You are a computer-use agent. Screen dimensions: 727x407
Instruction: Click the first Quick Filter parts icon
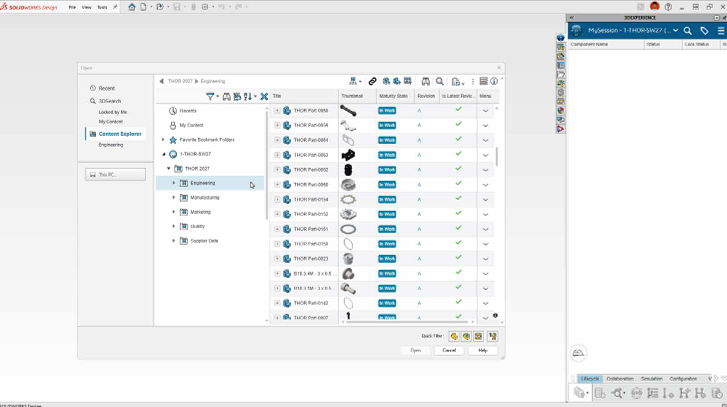[x=454, y=337]
